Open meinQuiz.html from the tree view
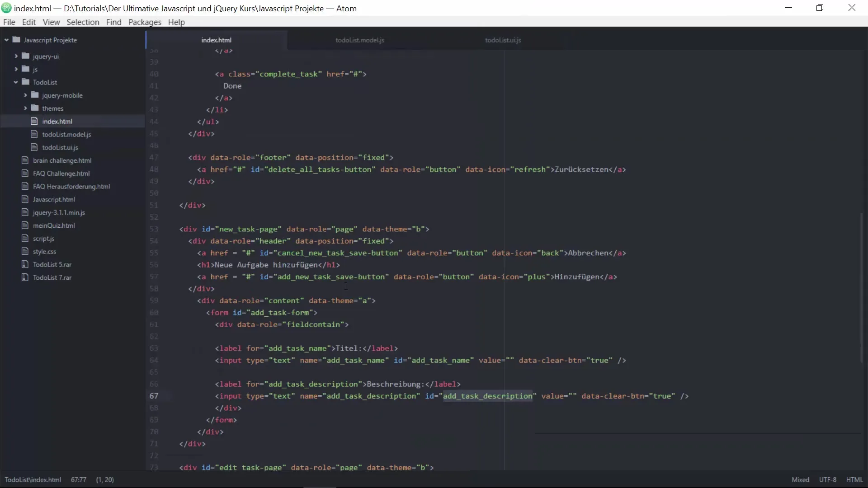 pyautogui.click(x=54, y=225)
